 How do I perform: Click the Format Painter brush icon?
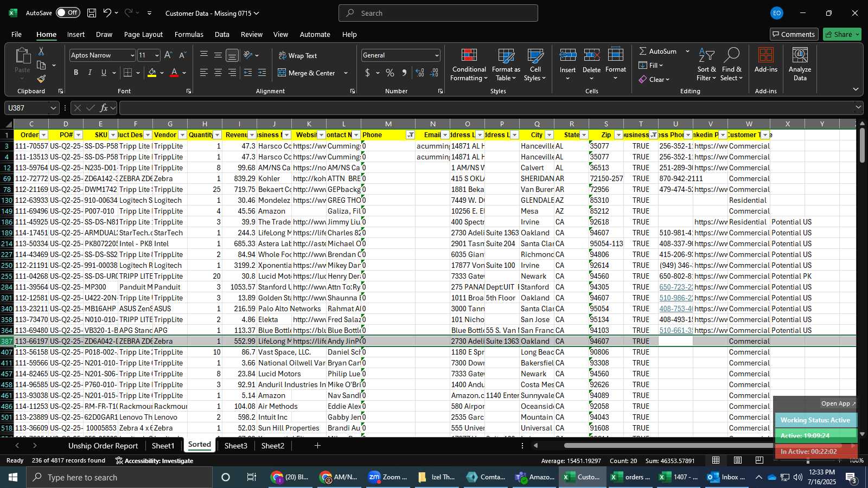pos(41,79)
